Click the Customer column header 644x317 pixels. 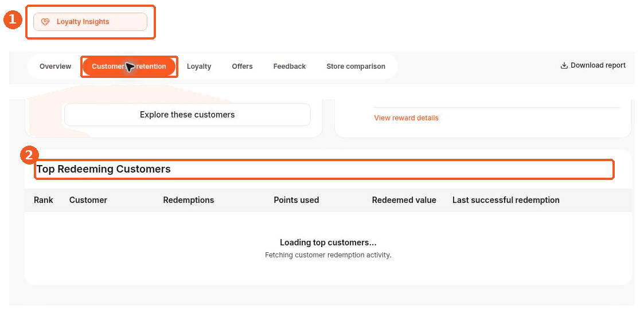(x=88, y=200)
